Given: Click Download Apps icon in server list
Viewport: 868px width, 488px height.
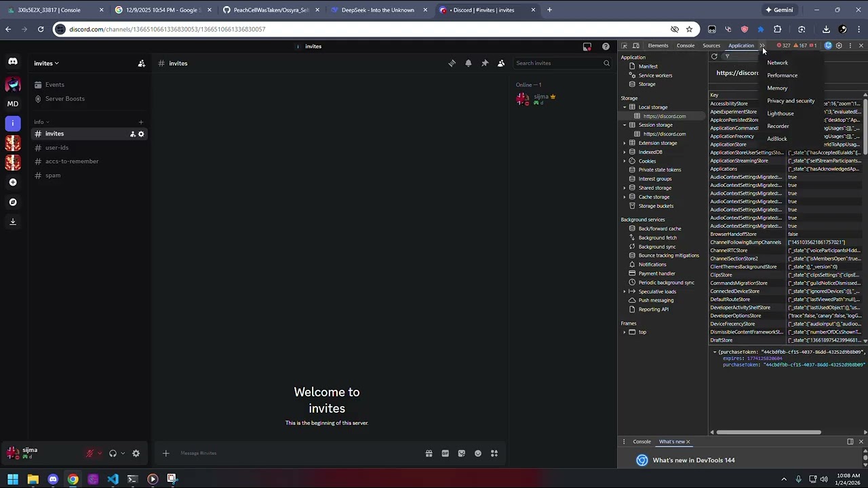Looking at the screenshot, I should (13, 222).
